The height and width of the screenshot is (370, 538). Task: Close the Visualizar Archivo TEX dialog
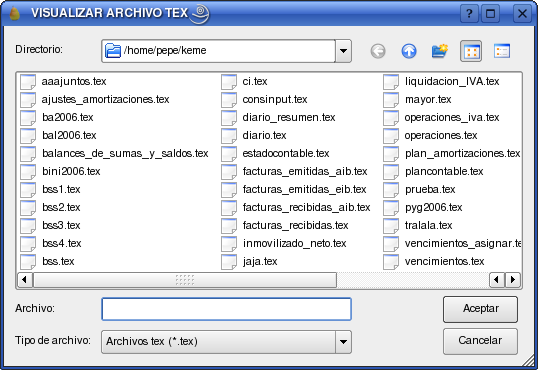coord(522,14)
